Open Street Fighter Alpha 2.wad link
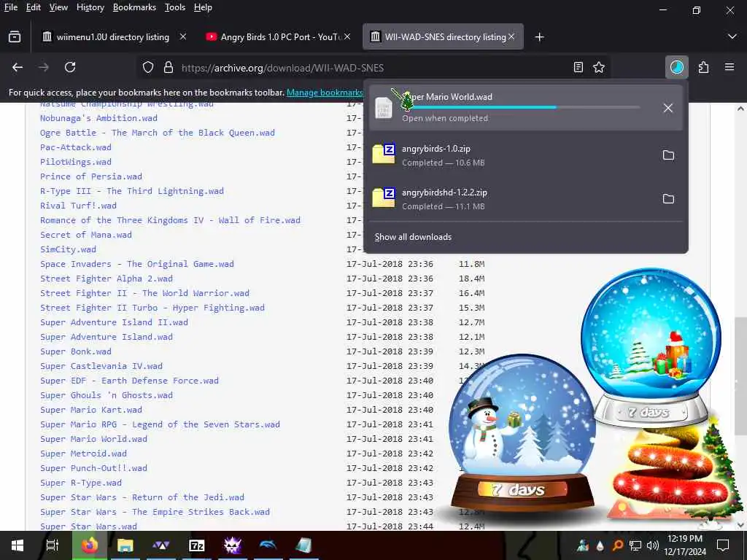Image resolution: width=747 pixels, height=560 pixels. (107, 278)
